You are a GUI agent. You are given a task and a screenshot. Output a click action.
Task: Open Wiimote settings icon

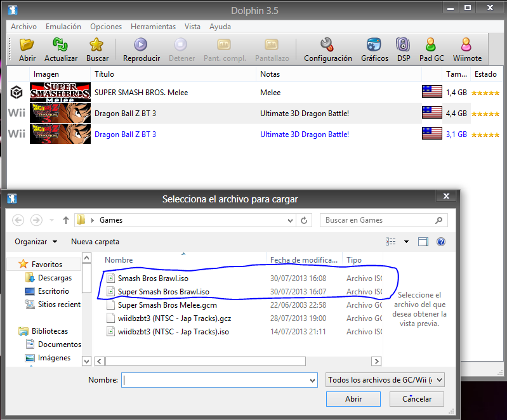(466, 44)
